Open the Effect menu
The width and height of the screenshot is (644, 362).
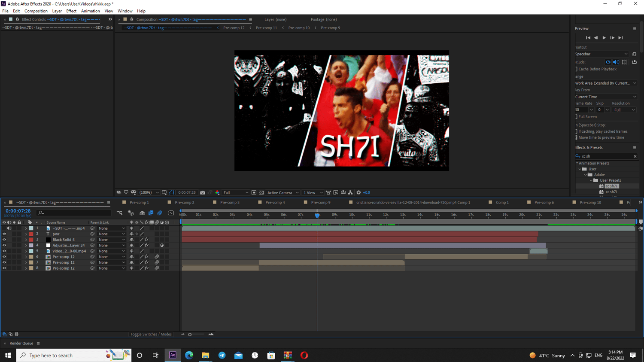71,11
